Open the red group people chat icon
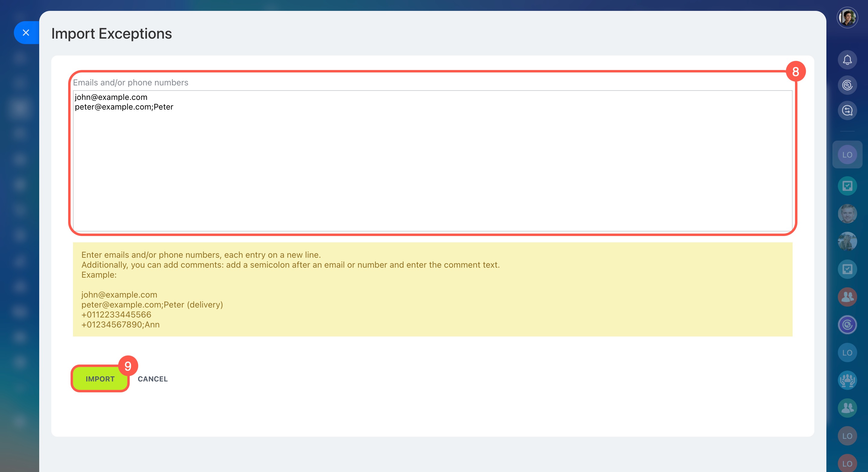 [847, 297]
